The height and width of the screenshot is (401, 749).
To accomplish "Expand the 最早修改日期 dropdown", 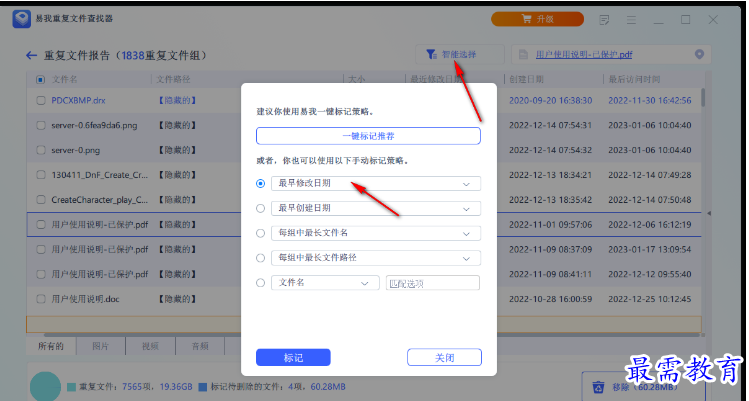I will tap(375, 184).
